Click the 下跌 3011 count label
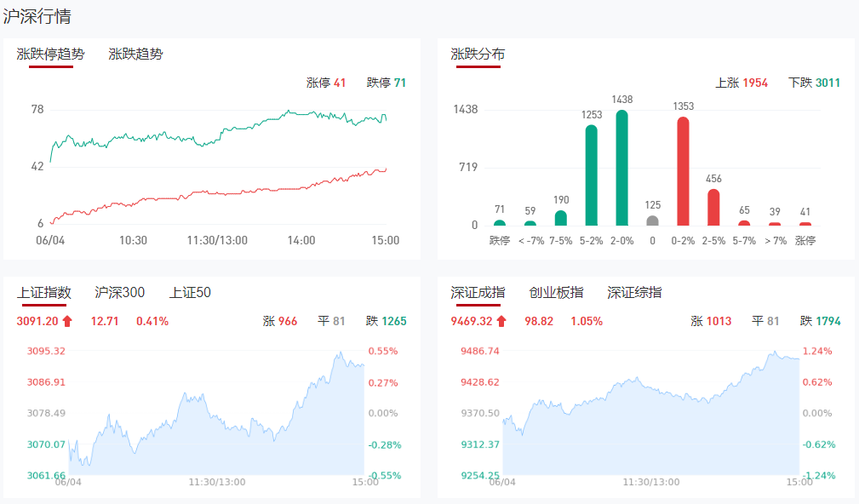The image size is (859, 504). coord(814,83)
